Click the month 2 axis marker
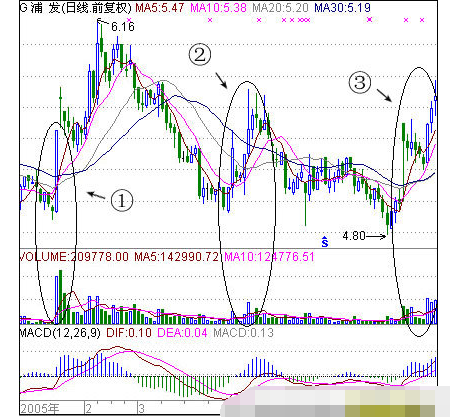Screen dimensions: 457x417 click(x=88, y=409)
